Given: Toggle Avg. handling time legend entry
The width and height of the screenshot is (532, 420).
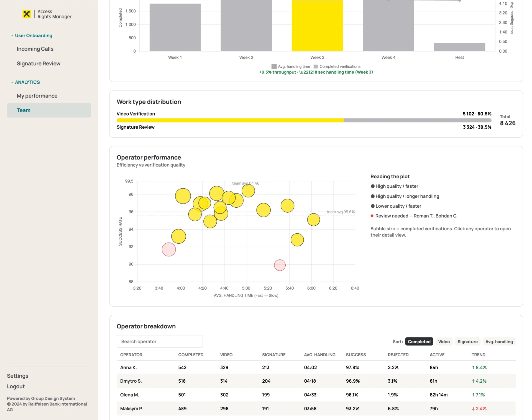Looking at the screenshot, I should pos(291,66).
